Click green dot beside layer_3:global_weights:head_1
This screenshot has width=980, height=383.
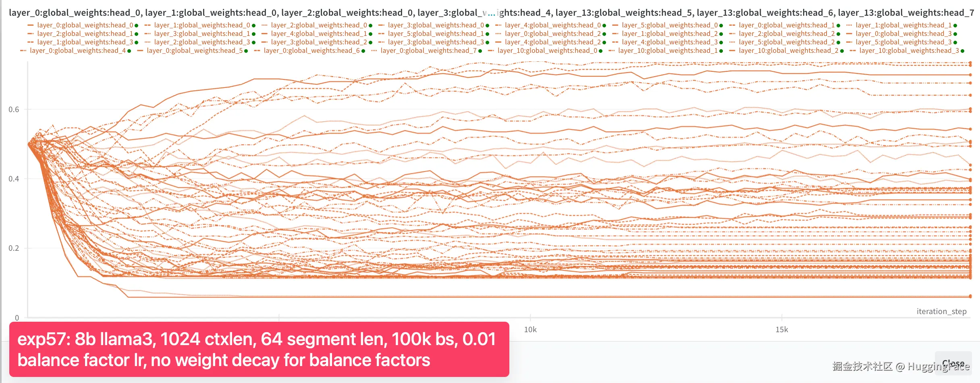pos(253,34)
